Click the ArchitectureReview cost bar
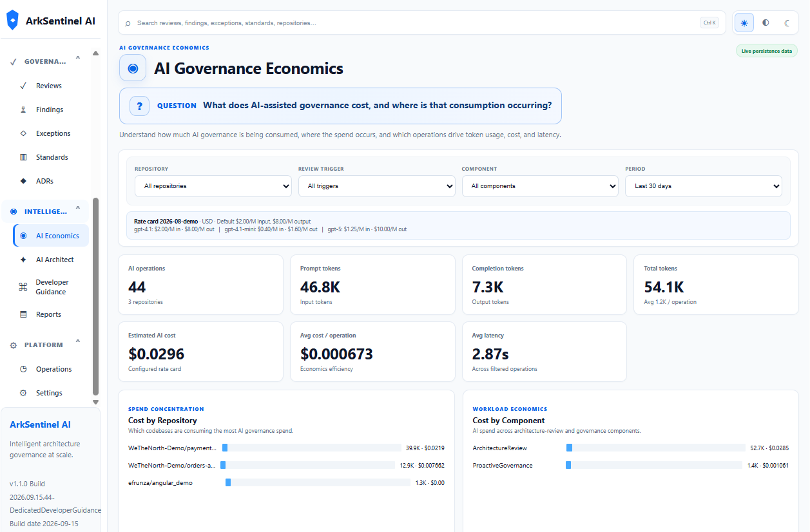Screen dimensions: 810x532 click(656, 448)
